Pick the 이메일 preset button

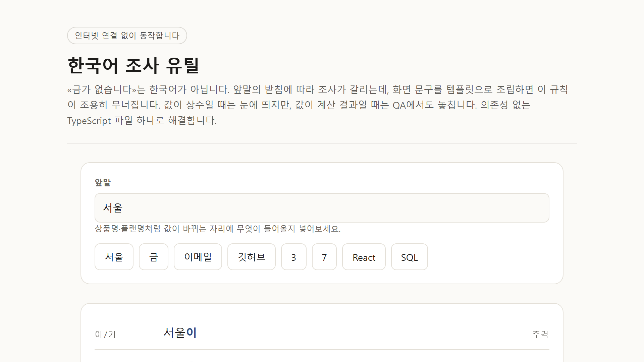pyautogui.click(x=198, y=257)
